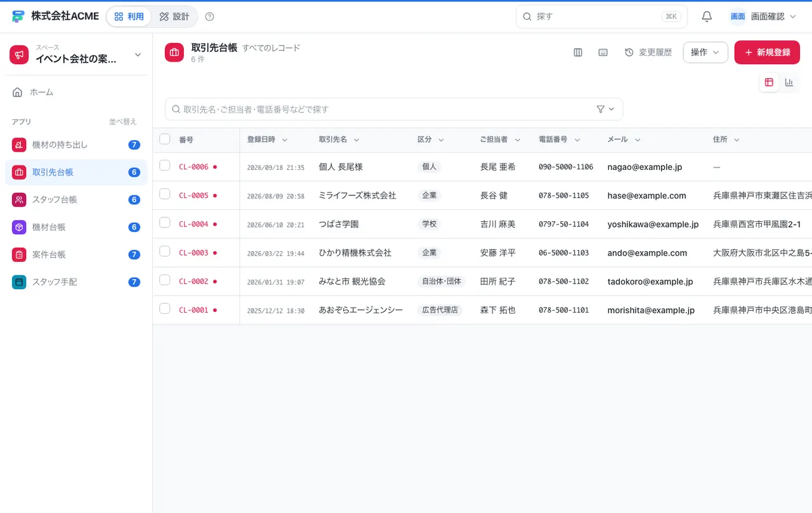The image size is (812, 513).
Task: Click the 自治体·団体 category tag
Action: click(x=442, y=282)
